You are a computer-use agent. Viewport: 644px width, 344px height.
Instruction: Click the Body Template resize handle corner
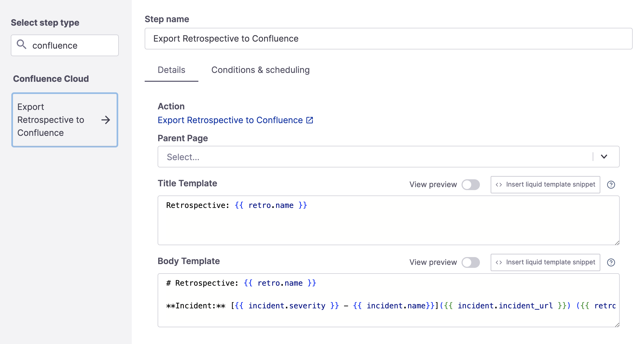tap(617, 325)
